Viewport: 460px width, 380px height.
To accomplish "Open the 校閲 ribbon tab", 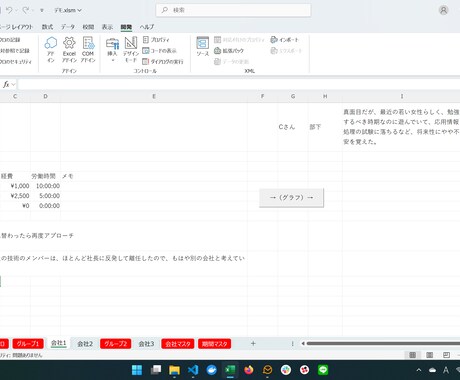I will pos(88,27).
